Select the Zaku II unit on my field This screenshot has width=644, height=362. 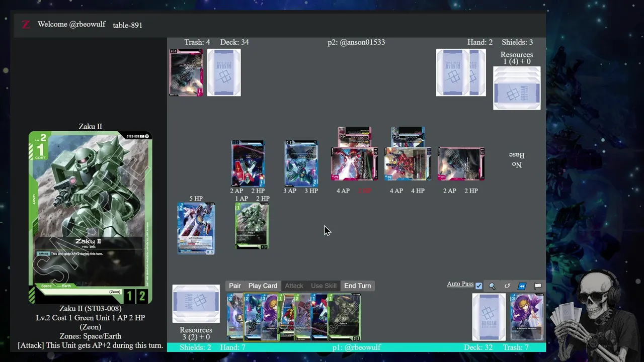tap(252, 226)
